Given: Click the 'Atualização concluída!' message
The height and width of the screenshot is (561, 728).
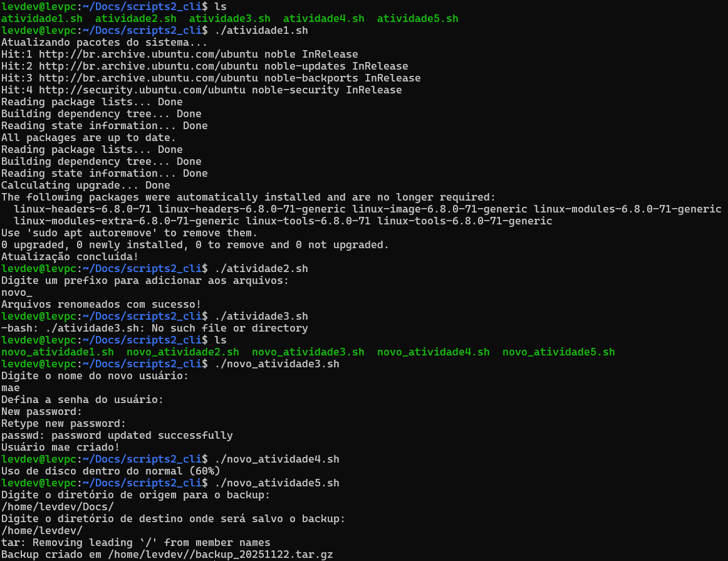Looking at the screenshot, I should [70, 257].
